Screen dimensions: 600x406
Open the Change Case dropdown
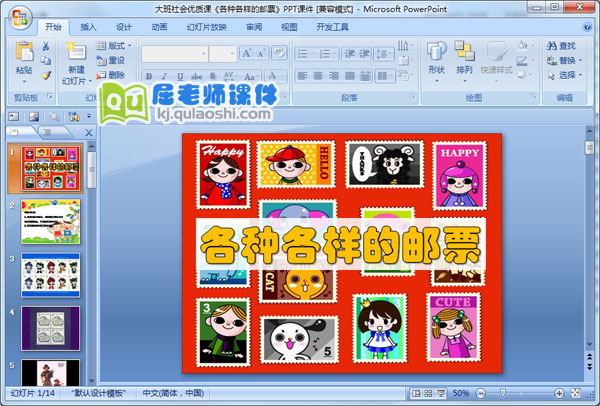tap(251, 76)
